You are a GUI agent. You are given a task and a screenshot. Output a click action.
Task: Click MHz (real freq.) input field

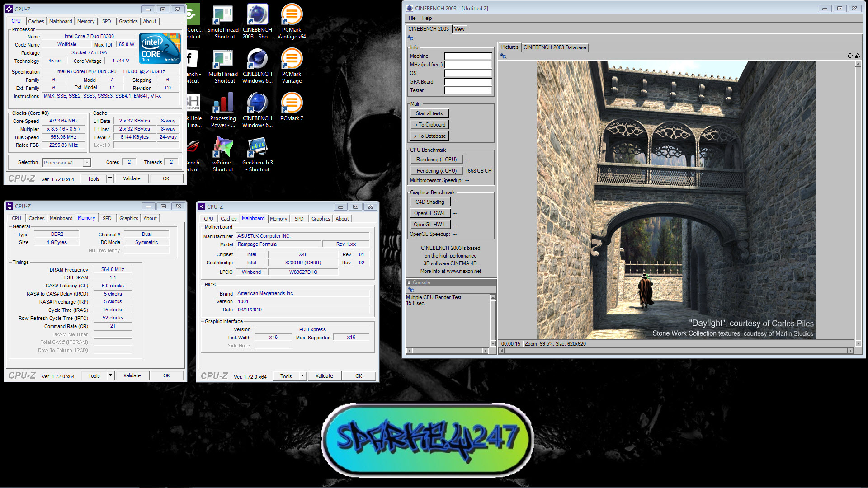(x=468, y=65)
